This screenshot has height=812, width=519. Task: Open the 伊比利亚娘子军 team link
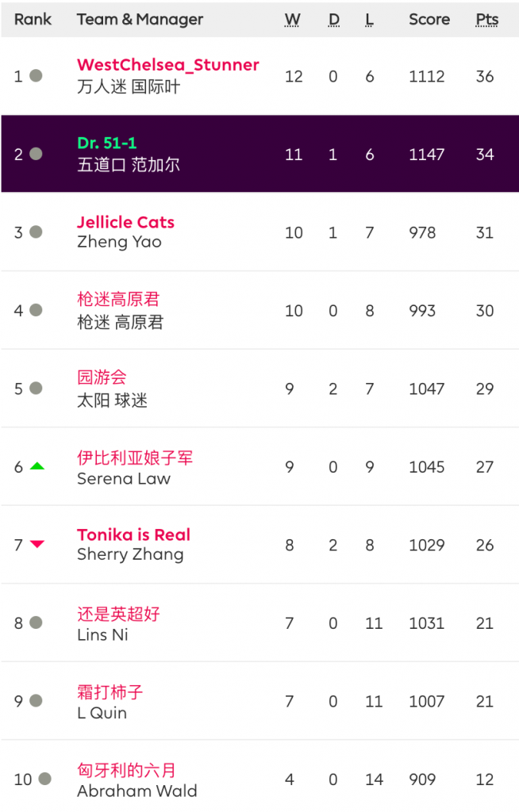[x=135, y=458]
